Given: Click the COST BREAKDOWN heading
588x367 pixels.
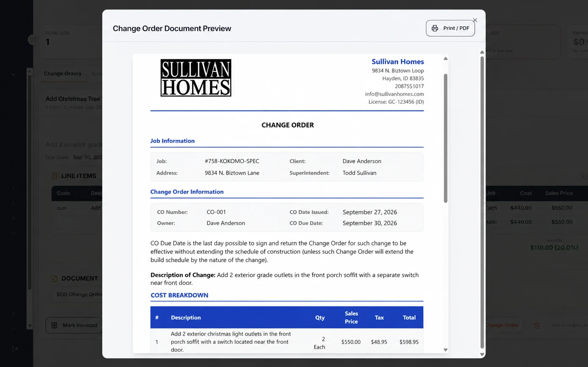Looking at the screenshot, I should 179,295.
